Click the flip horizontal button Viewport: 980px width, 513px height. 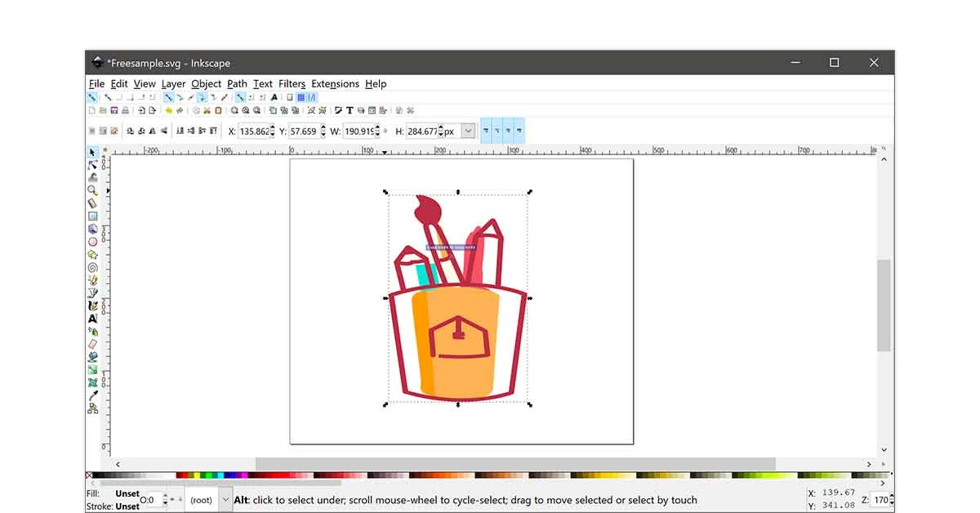coord(152,131)
